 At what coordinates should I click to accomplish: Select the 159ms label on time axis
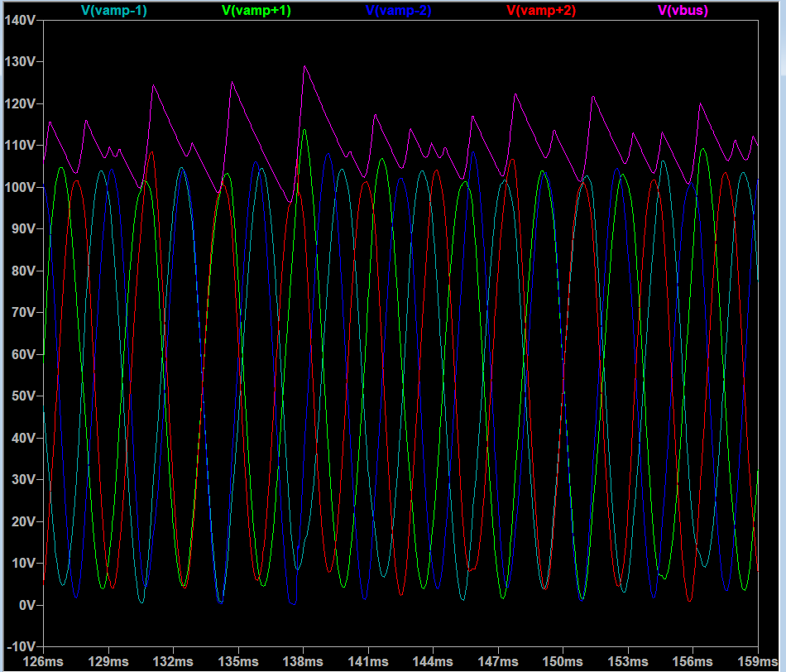point(758,662)
